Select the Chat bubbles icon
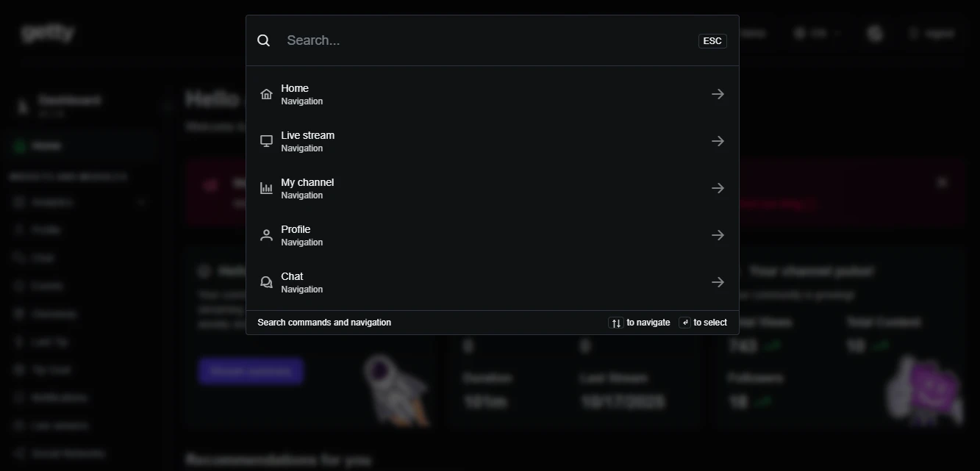 267,282
